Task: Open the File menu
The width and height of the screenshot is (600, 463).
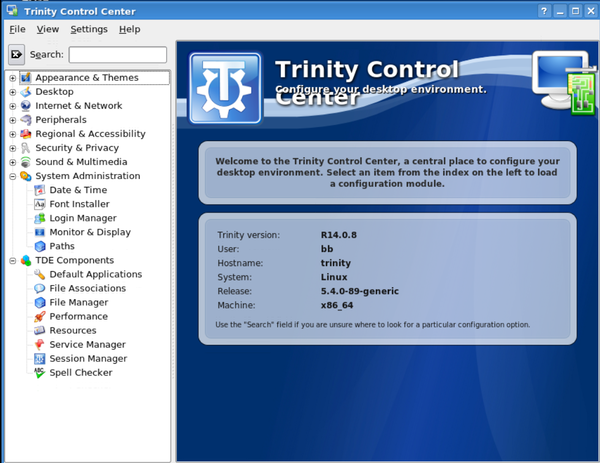Action: point(17,29)
